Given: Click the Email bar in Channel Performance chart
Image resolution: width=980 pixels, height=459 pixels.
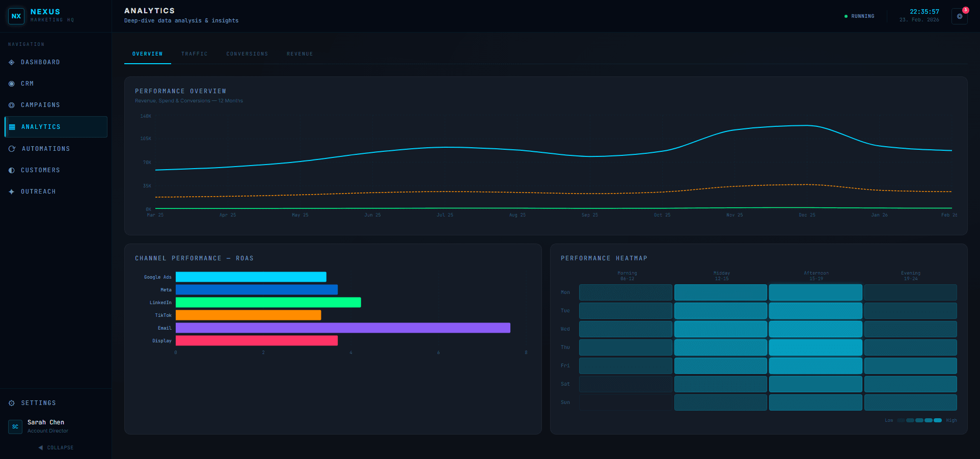Looking at the screenshot, I should coord(342,328).
